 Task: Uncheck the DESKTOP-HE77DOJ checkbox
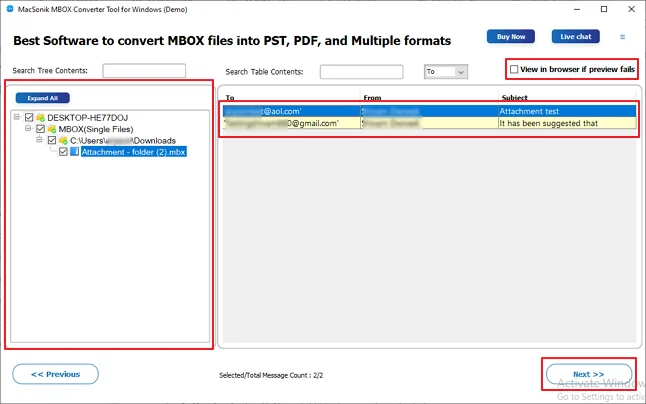pyautogui.click(x=29, y=118)
